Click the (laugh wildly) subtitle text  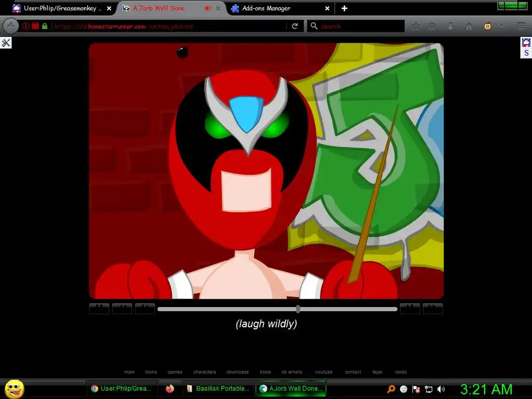pyautogui.click(x=267, y=324)
